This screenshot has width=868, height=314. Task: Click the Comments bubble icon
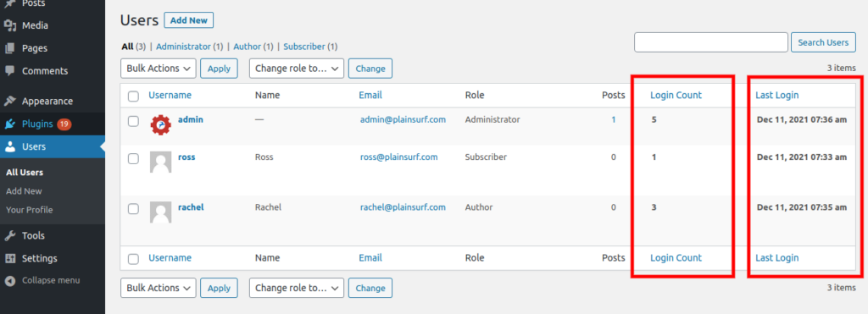tap(9, 71)
